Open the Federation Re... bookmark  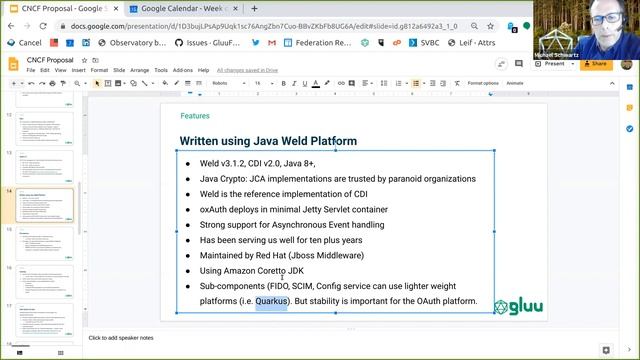click(318, 43)
